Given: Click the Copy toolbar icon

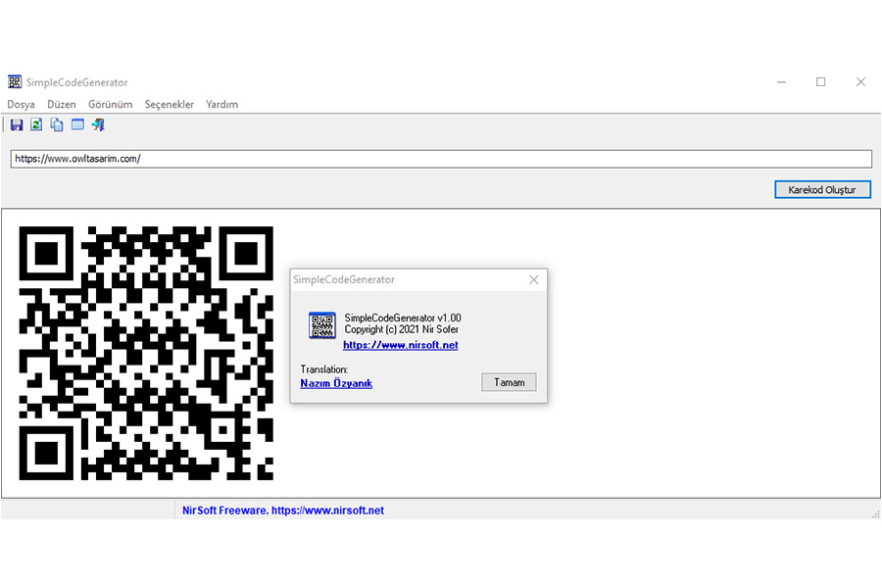Looking at the screenshot, I should 57,124.
